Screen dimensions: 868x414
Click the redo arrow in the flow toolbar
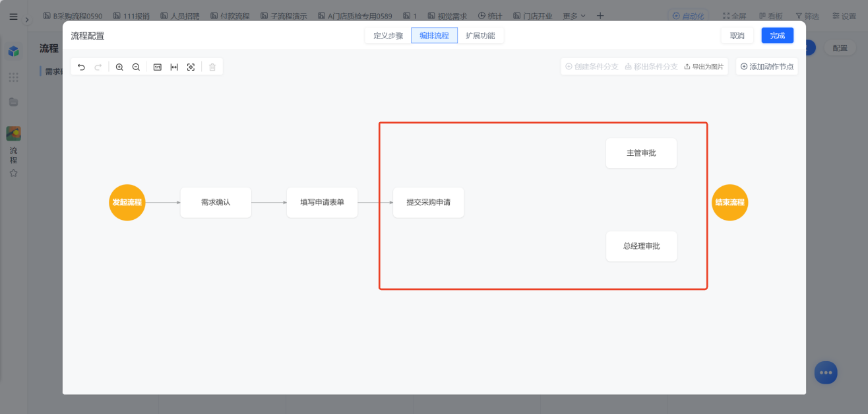(x=98, y=67)
